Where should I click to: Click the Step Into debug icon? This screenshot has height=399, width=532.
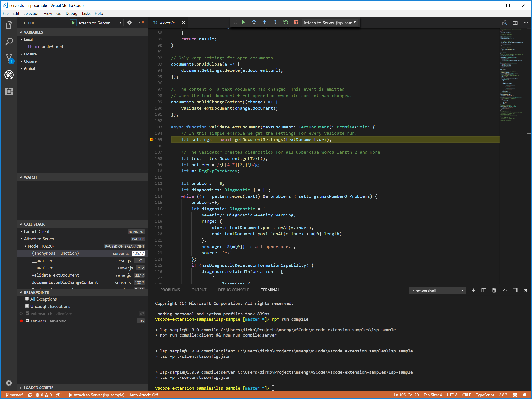pyautogui.click(x=264, y=23)
